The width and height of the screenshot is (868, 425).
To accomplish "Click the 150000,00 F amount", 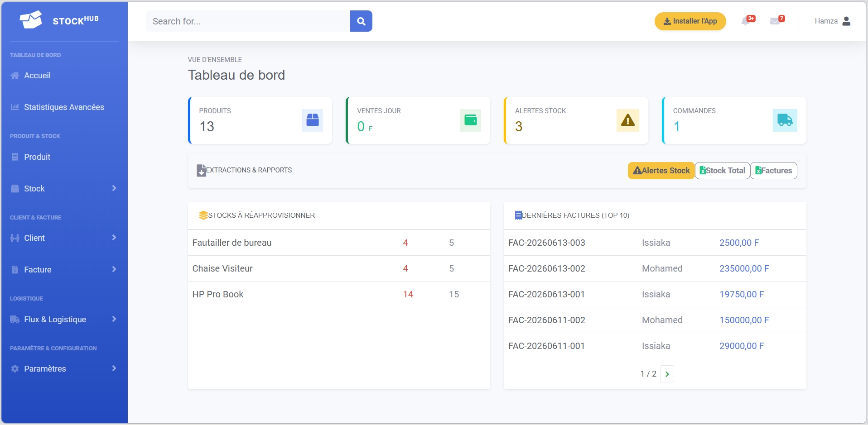I will (x=744, y=320).
